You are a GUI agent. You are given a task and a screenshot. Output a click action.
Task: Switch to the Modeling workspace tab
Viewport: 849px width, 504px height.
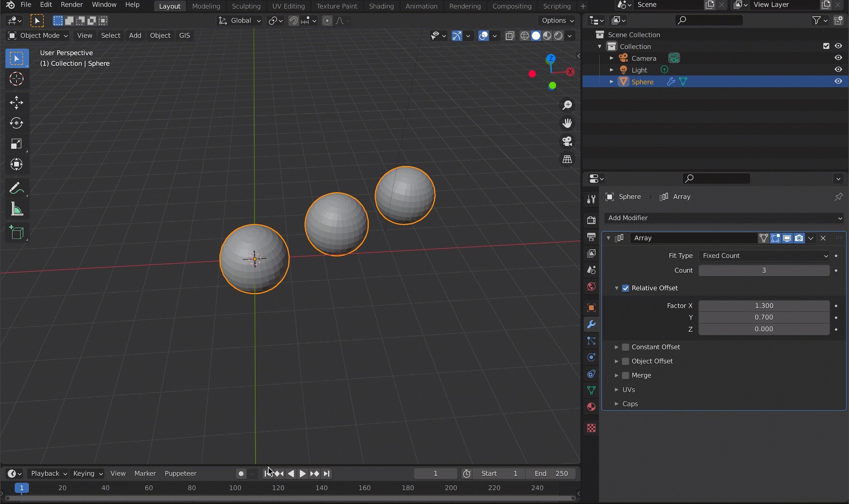[x=206, y=6]
